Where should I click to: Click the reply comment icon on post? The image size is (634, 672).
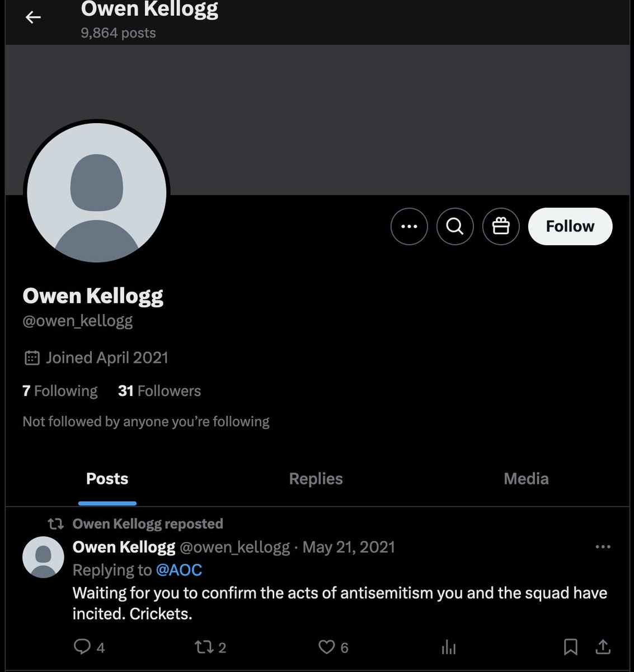coord(82,647)
